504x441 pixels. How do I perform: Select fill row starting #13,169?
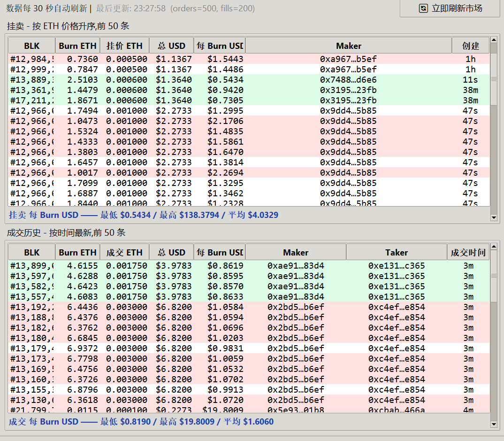tap(249, 369)
